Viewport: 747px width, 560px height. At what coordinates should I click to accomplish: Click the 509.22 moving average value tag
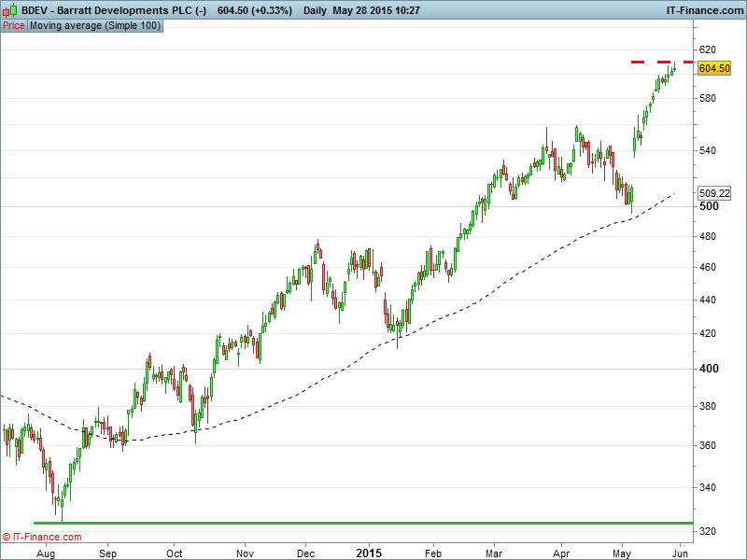point(714,194)
